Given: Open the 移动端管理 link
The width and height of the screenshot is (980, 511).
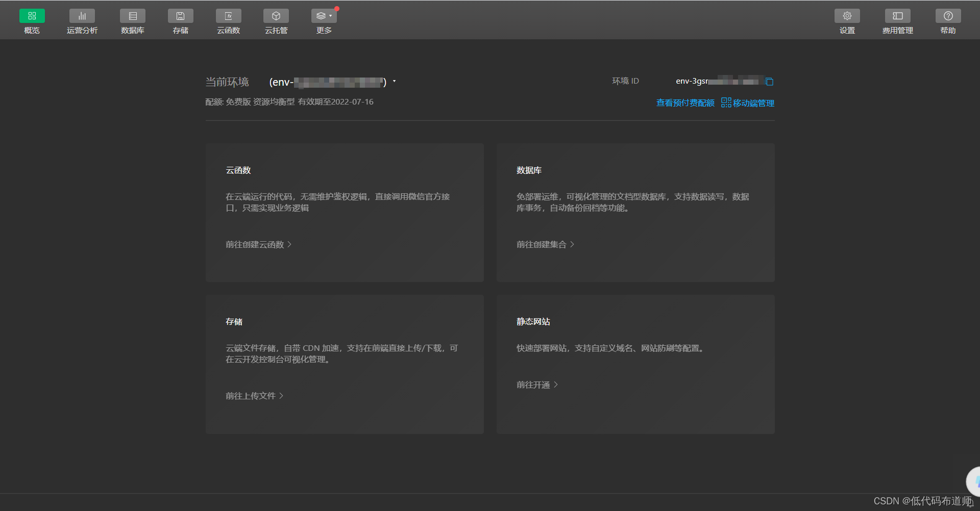Looking at the screenshot, I should tap(748, 103).
